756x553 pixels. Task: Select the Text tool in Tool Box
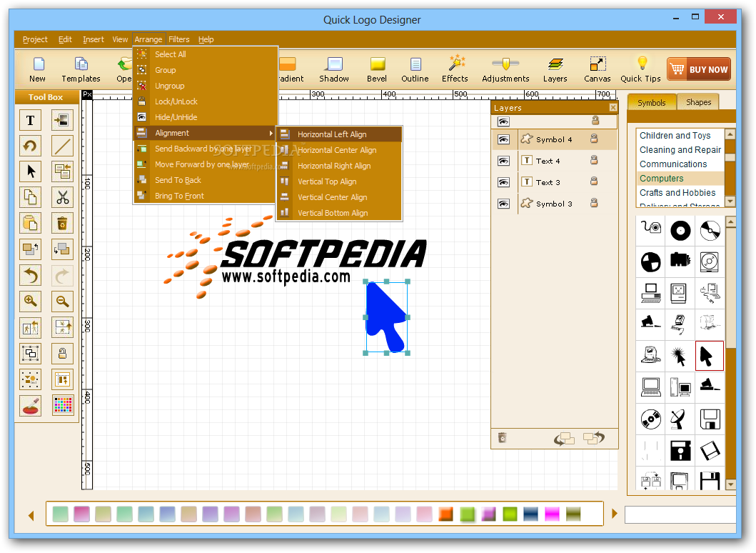(31, 120)
